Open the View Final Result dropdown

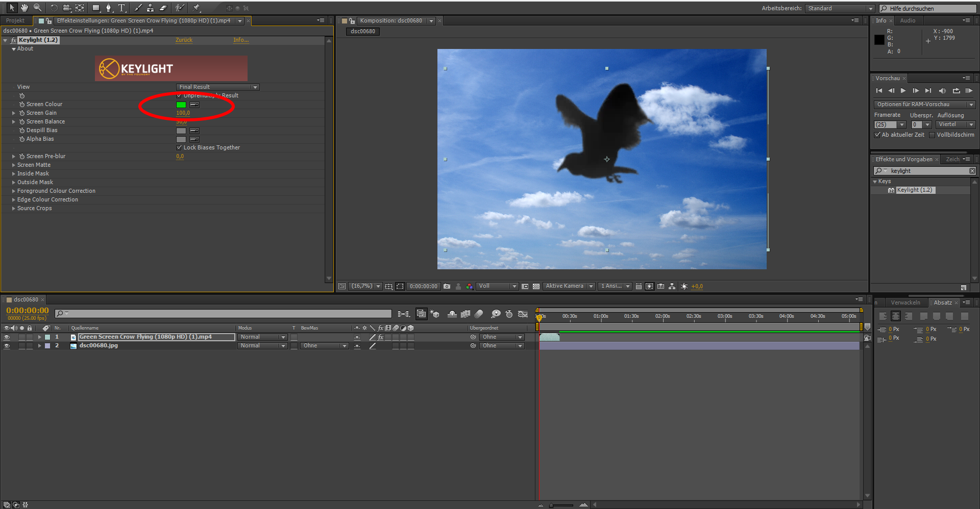217,87
